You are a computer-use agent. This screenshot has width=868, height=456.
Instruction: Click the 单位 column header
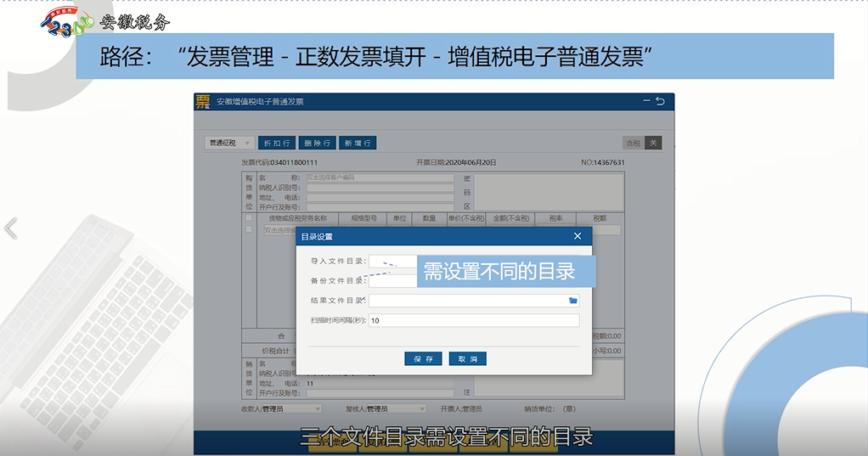click(400, 218)
